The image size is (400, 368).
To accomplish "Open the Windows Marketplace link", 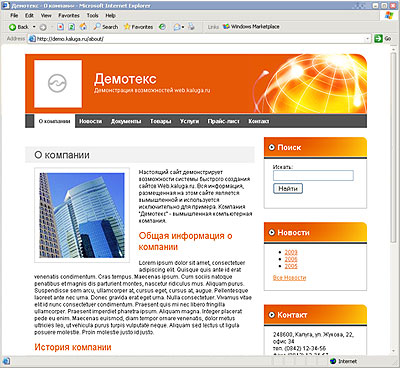I will [251, 27].
